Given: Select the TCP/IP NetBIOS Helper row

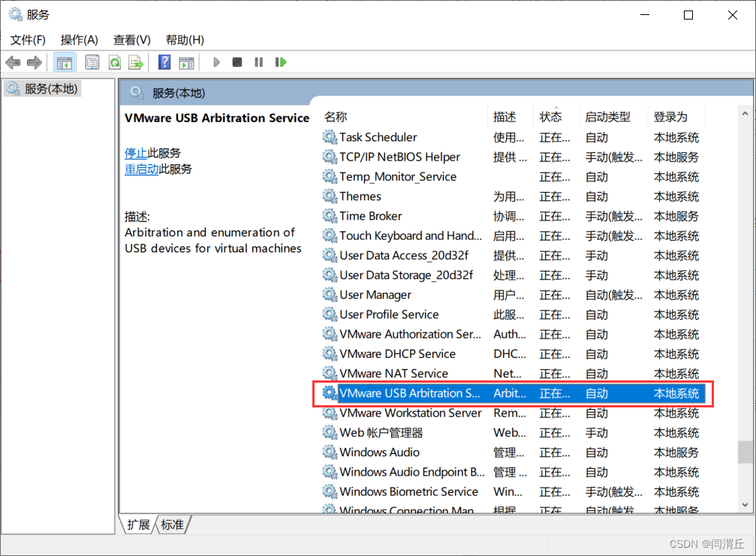Looking at the screenshot, I should pos(514,157).
